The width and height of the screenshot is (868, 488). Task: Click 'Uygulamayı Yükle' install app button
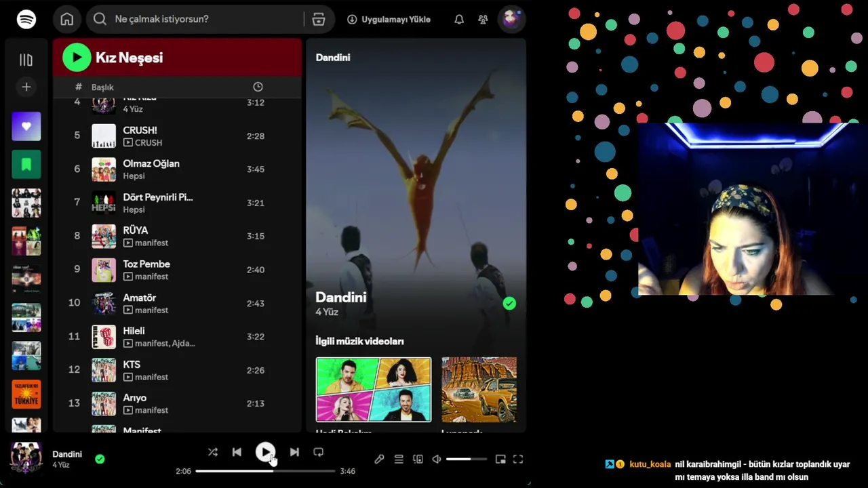coord(389,20)
